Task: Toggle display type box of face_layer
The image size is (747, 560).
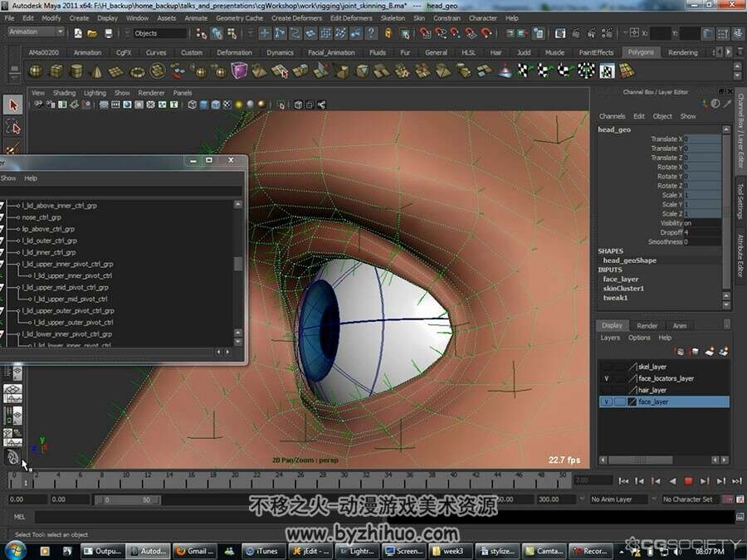Action: (x=620, y=402)
